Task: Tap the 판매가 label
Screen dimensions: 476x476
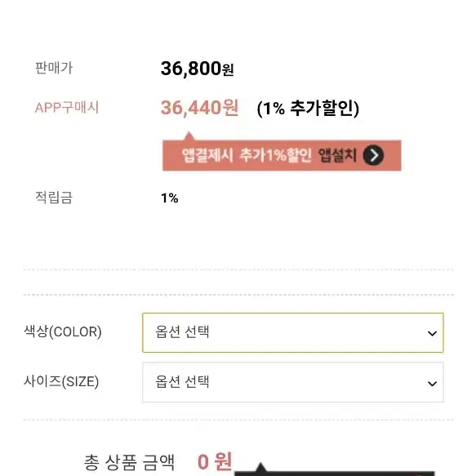Action: (x=54, y=68)
